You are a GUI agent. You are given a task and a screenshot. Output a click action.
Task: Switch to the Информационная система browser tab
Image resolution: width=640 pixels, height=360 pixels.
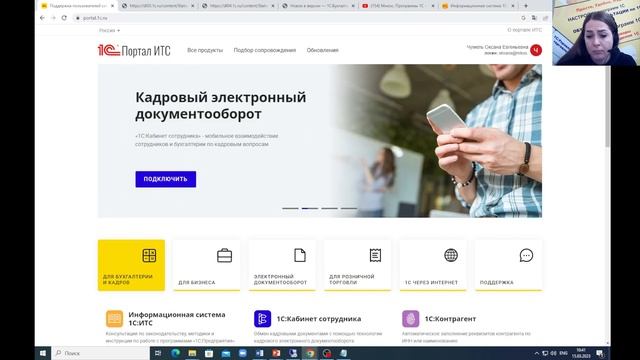(x=478, y=6)
